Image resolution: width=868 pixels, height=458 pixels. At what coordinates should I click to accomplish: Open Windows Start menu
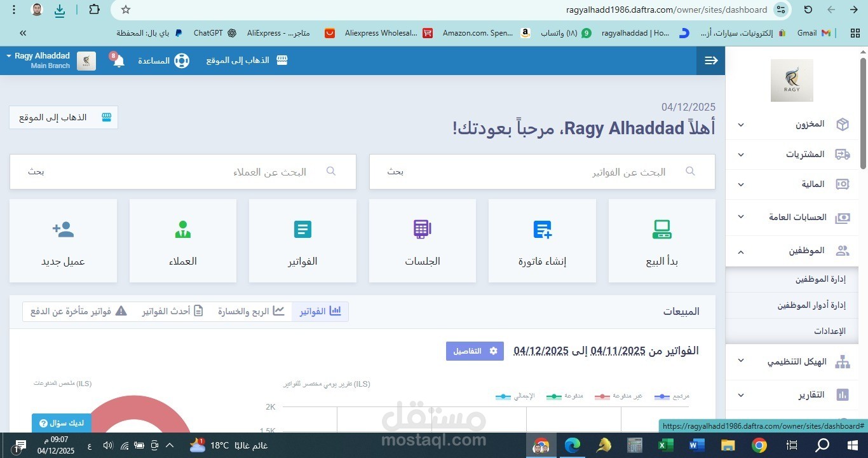point(853,445)
